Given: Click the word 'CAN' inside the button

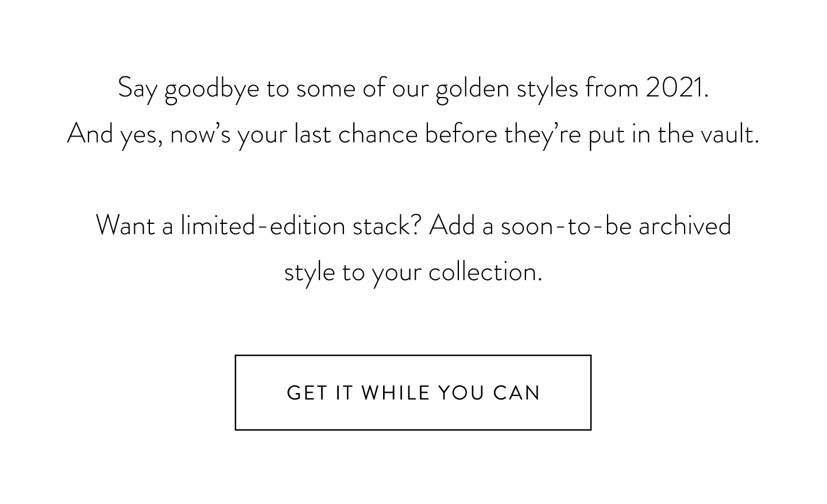Looking at the screenshot, I should (x=516, y=393).
